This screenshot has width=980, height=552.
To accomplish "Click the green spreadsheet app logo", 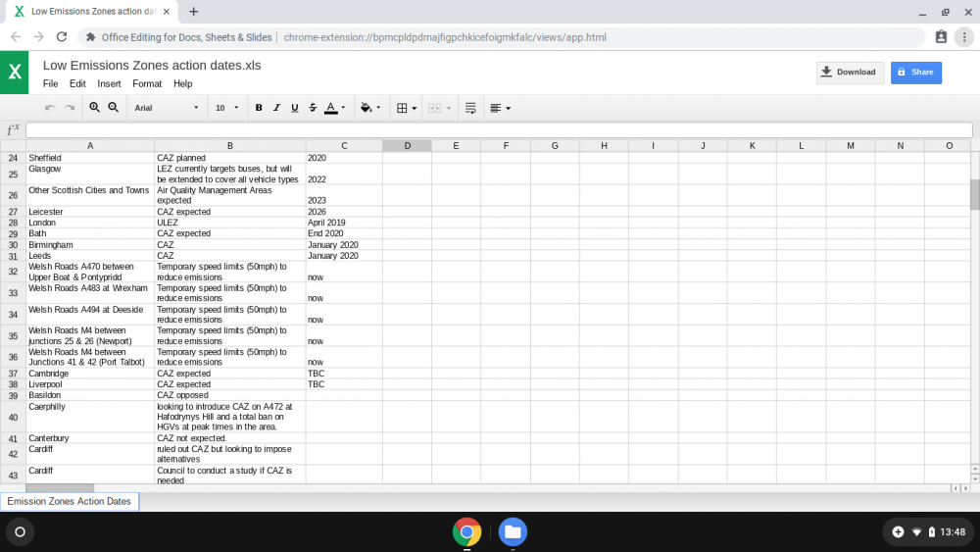I will coord(15,73).
